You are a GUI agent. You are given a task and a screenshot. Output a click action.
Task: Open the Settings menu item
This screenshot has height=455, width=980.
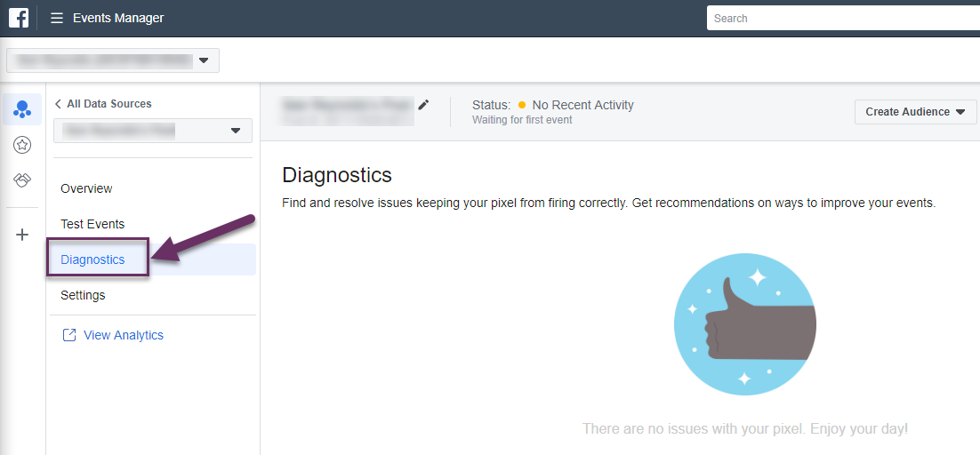point(83,295)
